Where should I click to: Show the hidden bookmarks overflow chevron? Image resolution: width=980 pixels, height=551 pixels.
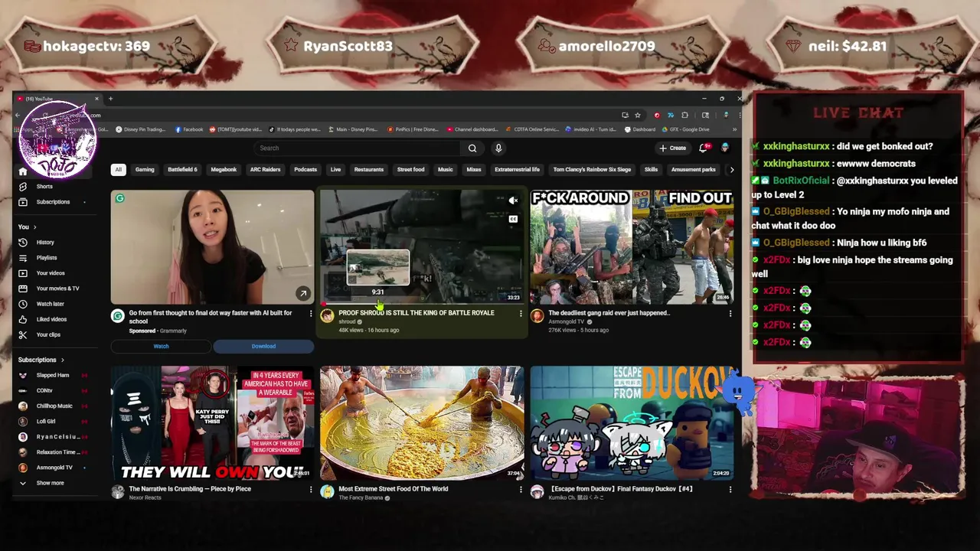[734, 129]
